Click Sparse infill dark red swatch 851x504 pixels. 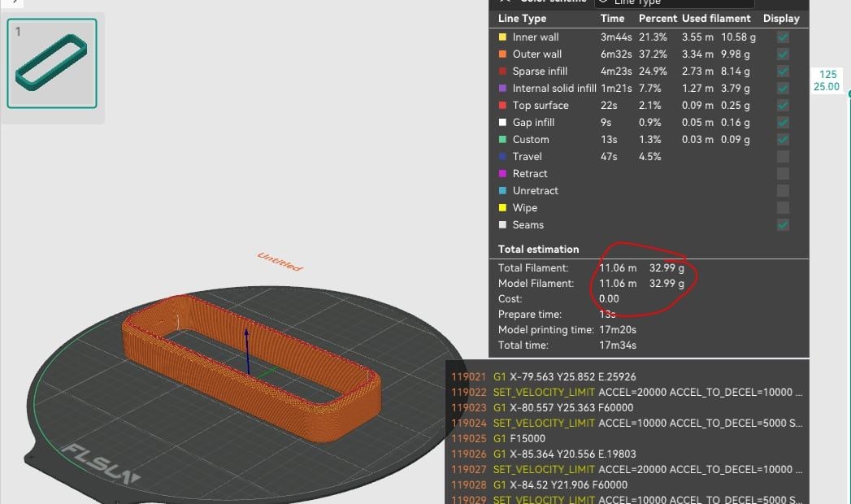(x=502, y=71)
